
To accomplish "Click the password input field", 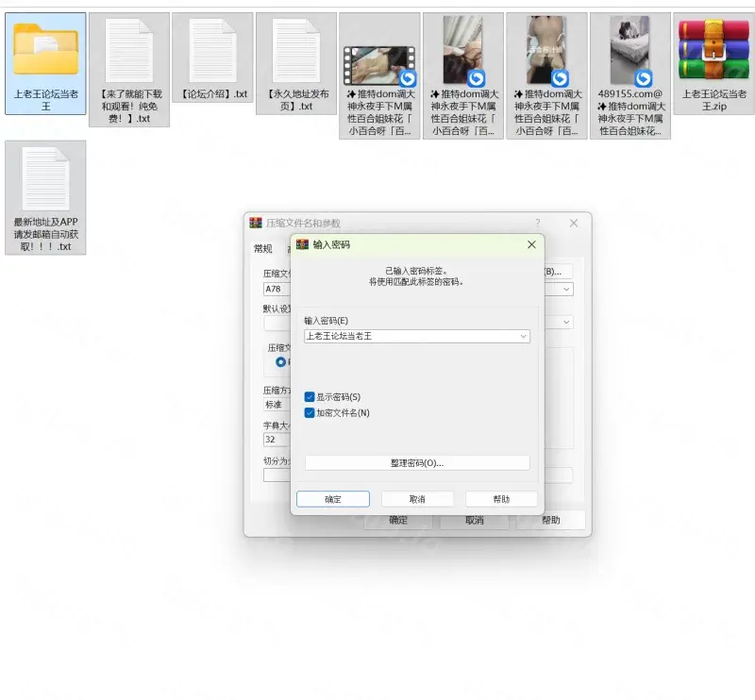I will coord(411,336).
